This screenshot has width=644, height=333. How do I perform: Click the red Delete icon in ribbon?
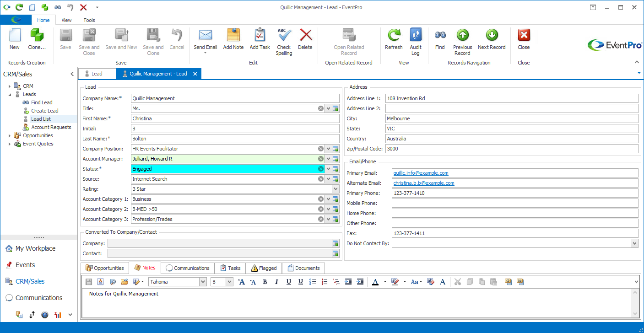[305, 36]
